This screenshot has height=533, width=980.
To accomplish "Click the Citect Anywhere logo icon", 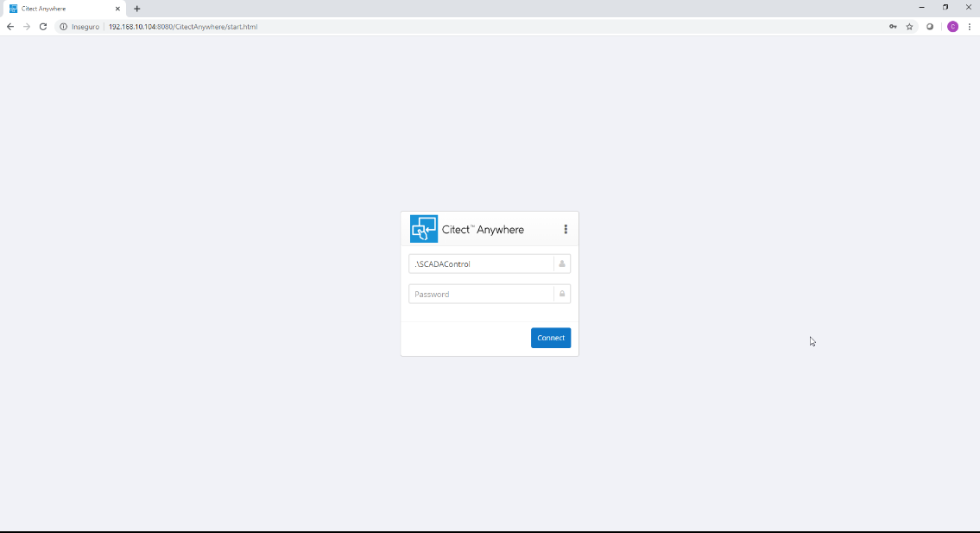I will coord(424,229).
